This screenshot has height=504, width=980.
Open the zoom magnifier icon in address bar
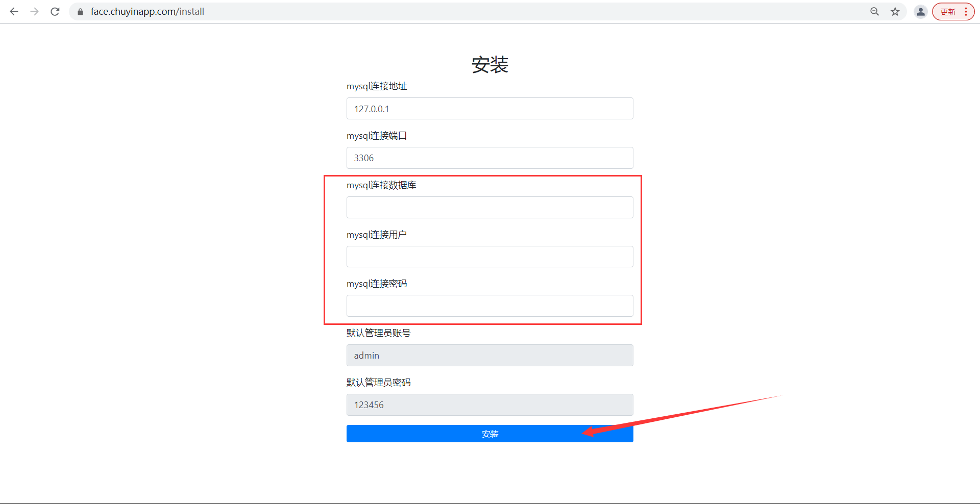(874, 11)
